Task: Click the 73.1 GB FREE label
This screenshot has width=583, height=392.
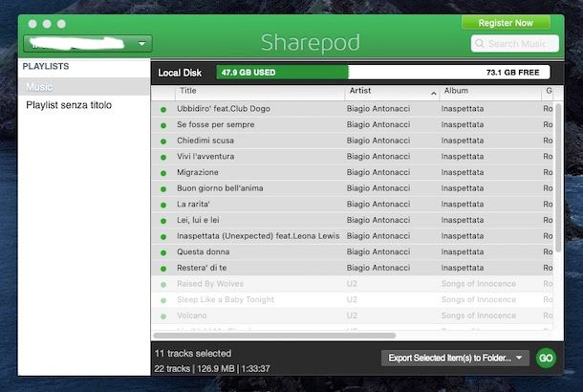Action: [512, 73]
